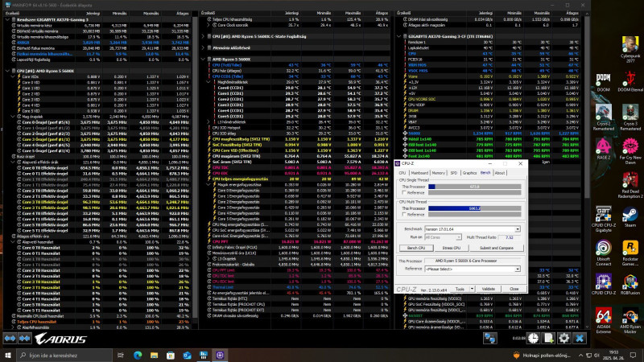
Task: Open Outlook taskbar icon
Action: coord(187,355)
